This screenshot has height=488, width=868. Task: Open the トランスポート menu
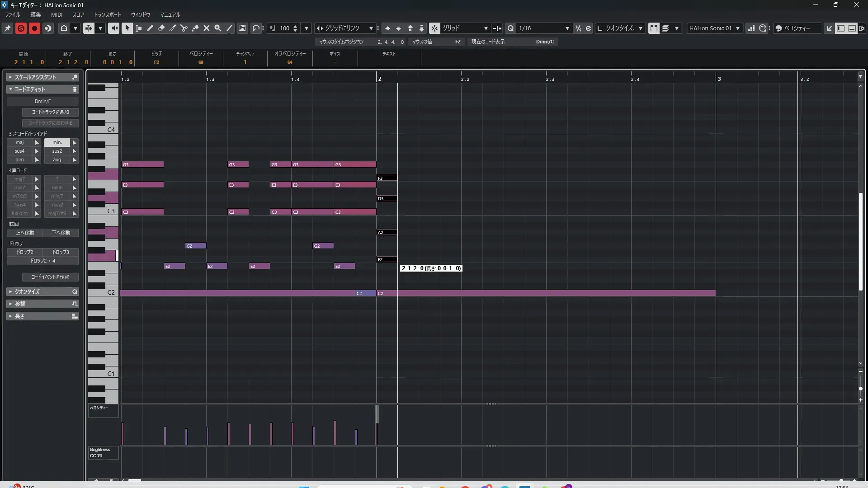[108, 14]
